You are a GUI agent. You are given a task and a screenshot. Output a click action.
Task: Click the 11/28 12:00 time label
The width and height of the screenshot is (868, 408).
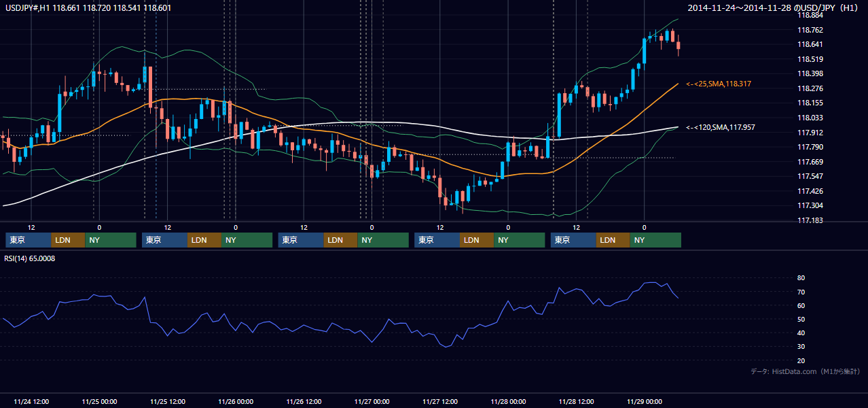[576, 401]
